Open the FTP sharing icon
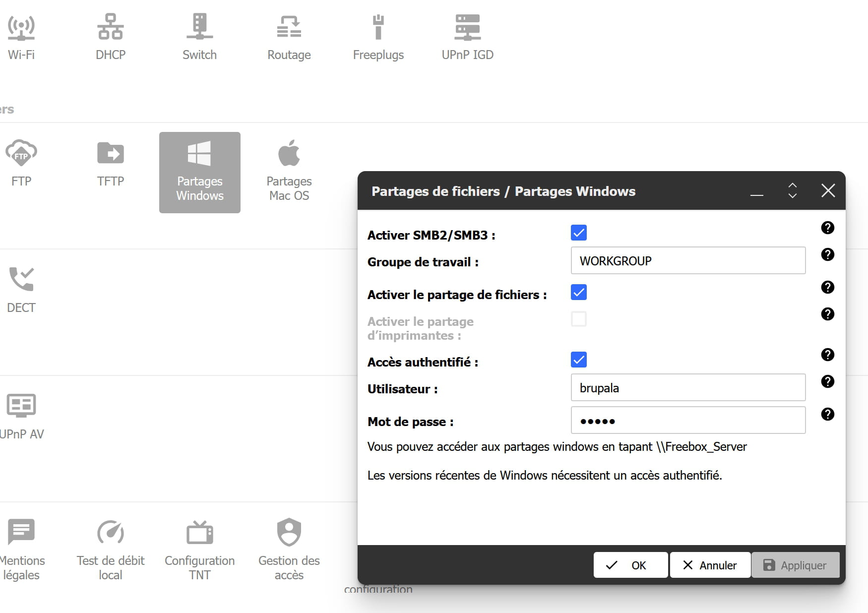 [21, 164]
